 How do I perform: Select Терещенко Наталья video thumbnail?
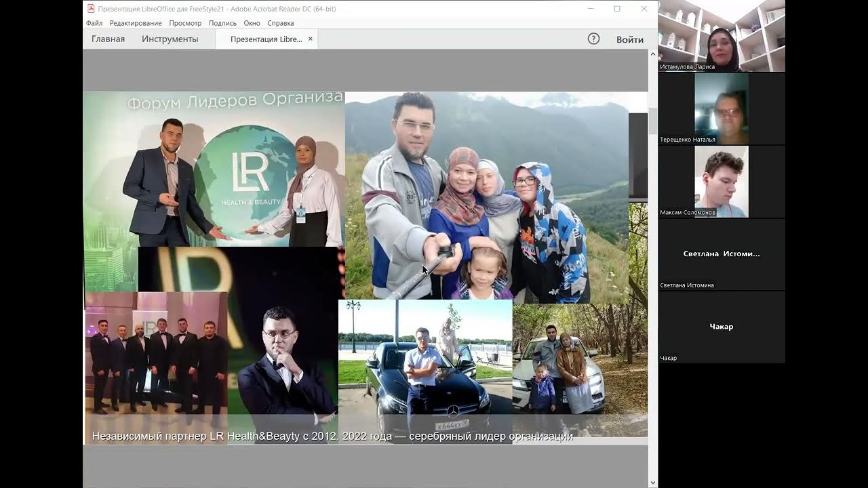click(722, 108)
